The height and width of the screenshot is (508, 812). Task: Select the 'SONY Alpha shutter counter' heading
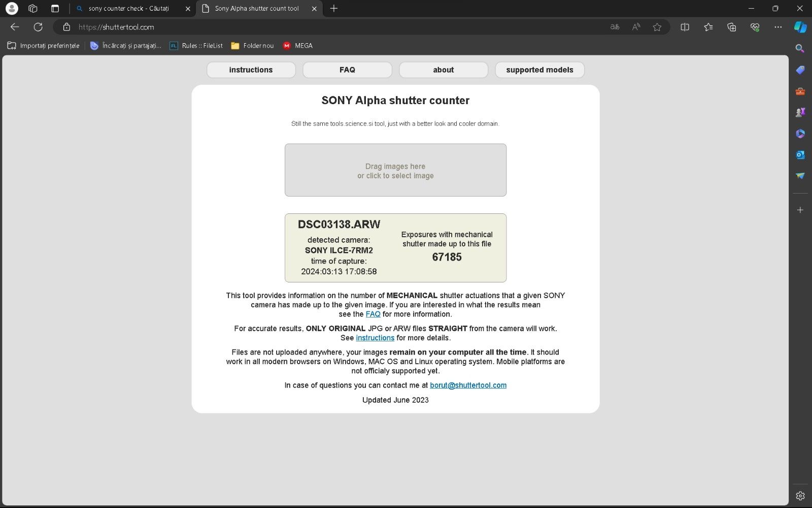point(395,101)
